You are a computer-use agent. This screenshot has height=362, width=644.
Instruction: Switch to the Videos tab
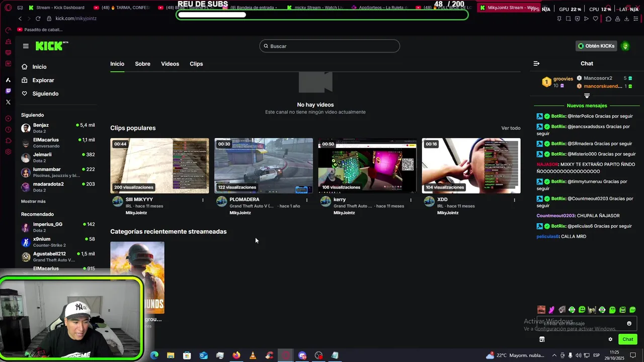pos(170,64)
